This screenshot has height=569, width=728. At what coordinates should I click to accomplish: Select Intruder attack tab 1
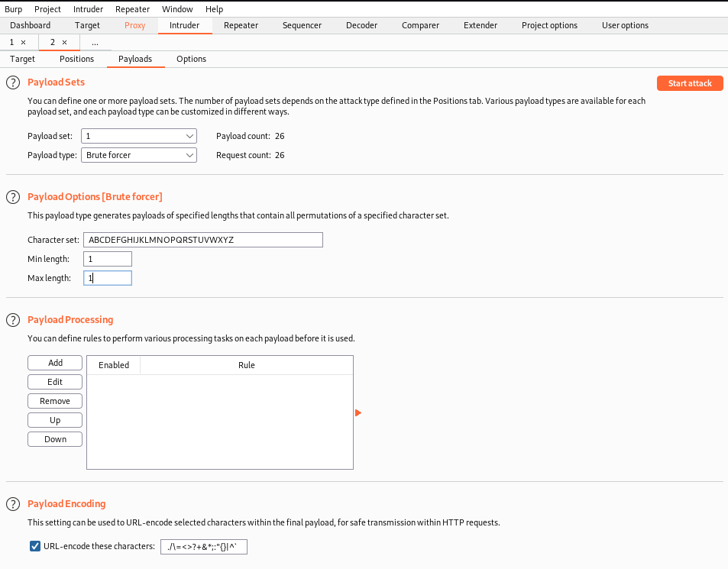pyautogui.click(x=11, y=42)
